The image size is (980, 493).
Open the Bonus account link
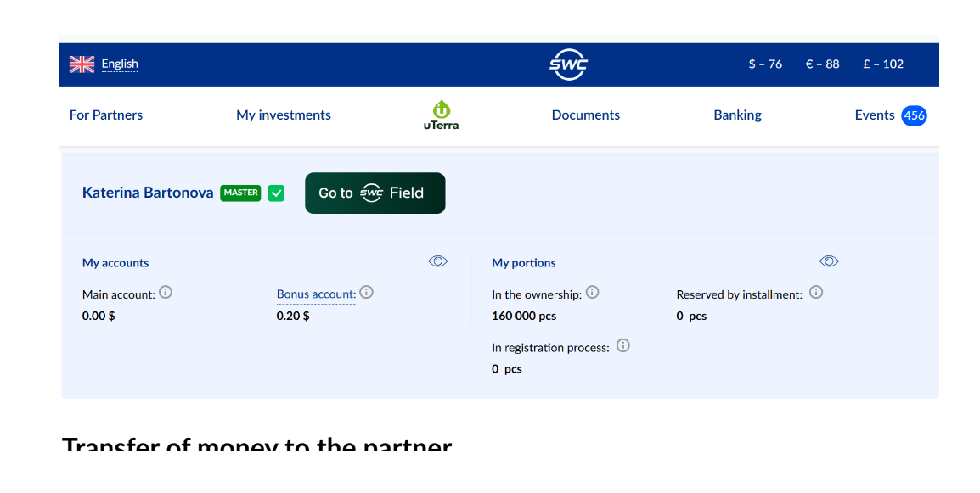tap(316, 294)
